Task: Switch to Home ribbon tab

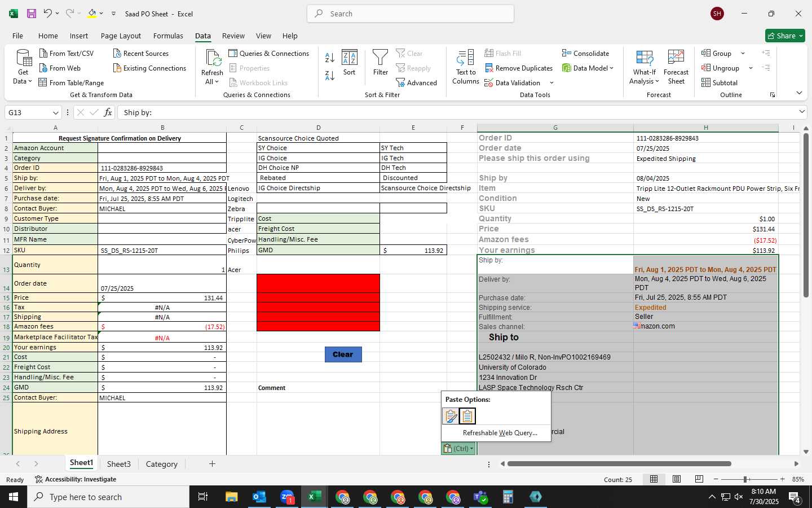Action: click(x=48, y=36)
